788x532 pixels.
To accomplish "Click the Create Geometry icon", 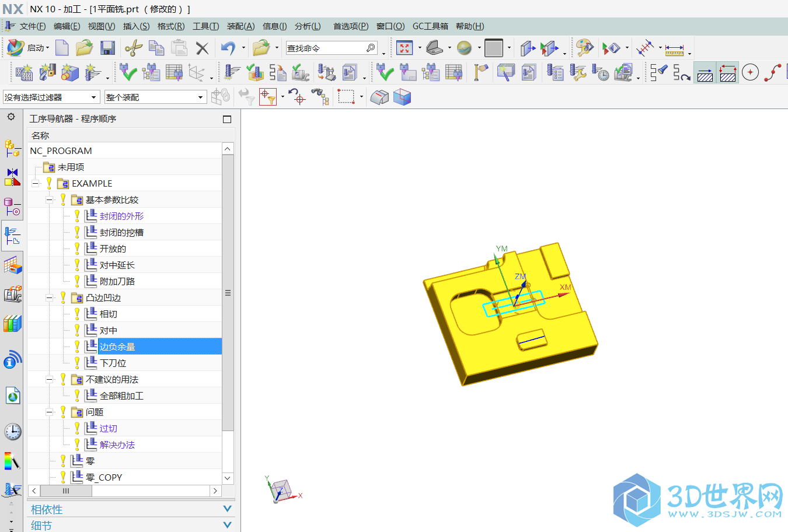I will (70, 72).
